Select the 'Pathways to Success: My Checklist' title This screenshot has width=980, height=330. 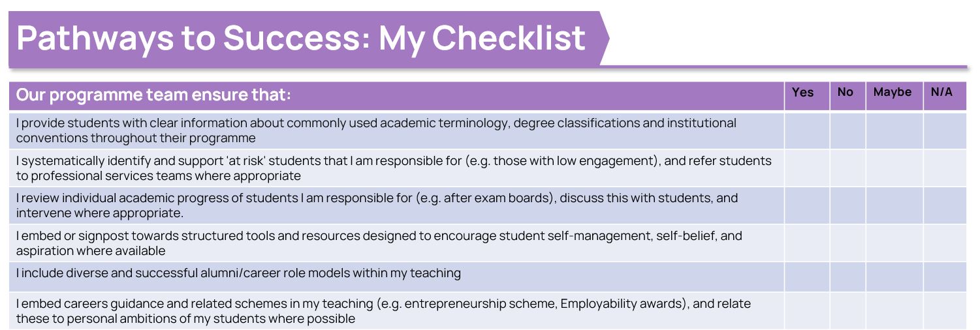pos(301,38)
